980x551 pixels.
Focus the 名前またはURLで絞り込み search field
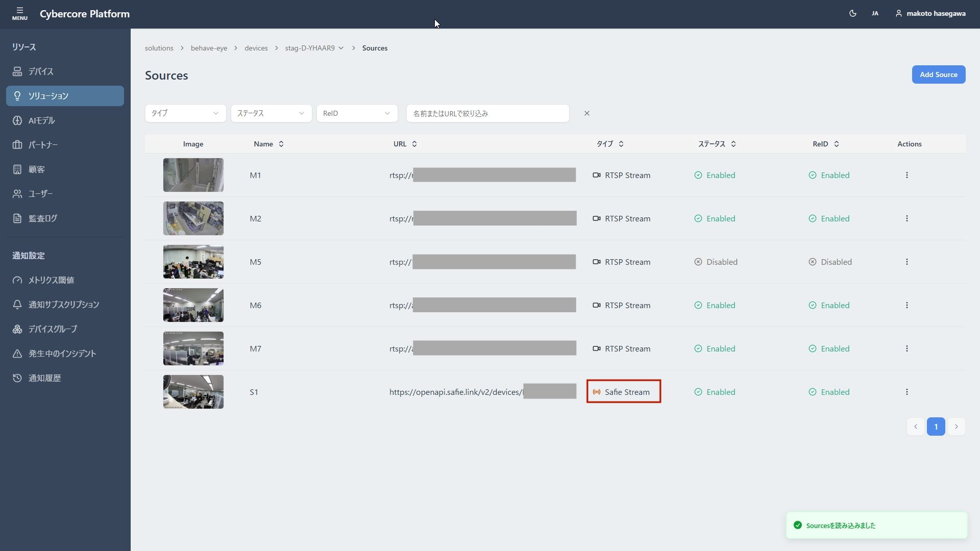(x=487, y=113)
